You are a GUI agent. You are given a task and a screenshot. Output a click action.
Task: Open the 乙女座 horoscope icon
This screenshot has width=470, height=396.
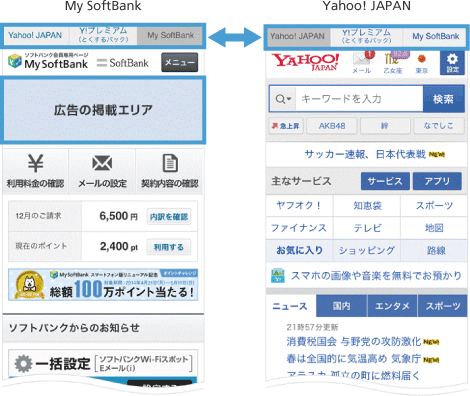pyautogui.click(x=393, y=62)
